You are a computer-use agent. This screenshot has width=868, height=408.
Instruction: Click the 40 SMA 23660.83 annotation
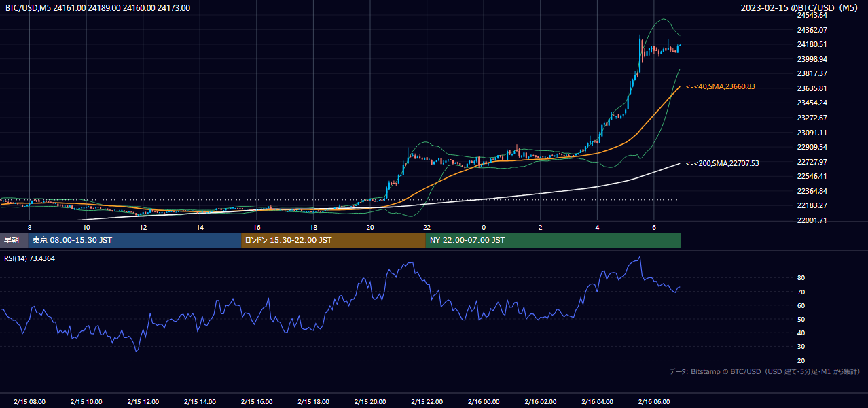[x=721, y=86]
